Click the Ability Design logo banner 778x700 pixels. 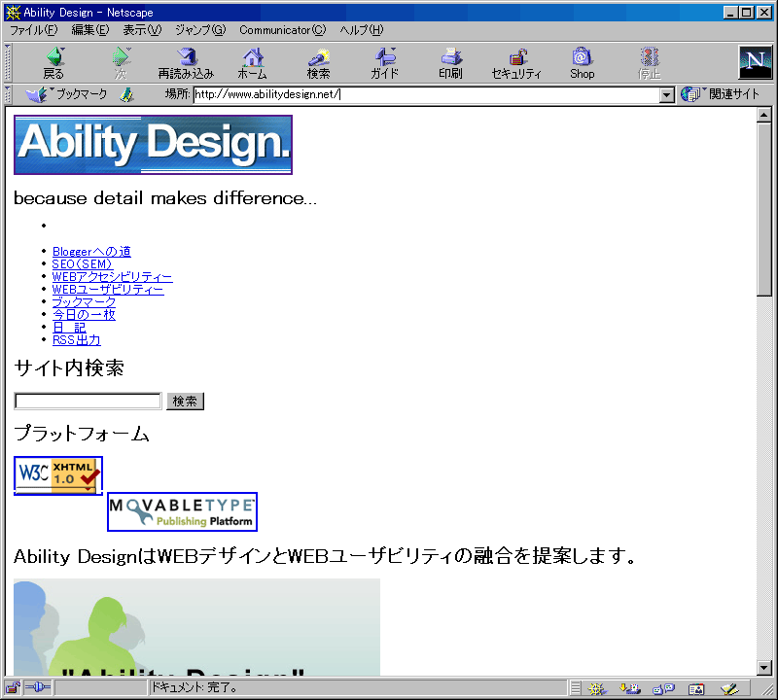[153, 145]
